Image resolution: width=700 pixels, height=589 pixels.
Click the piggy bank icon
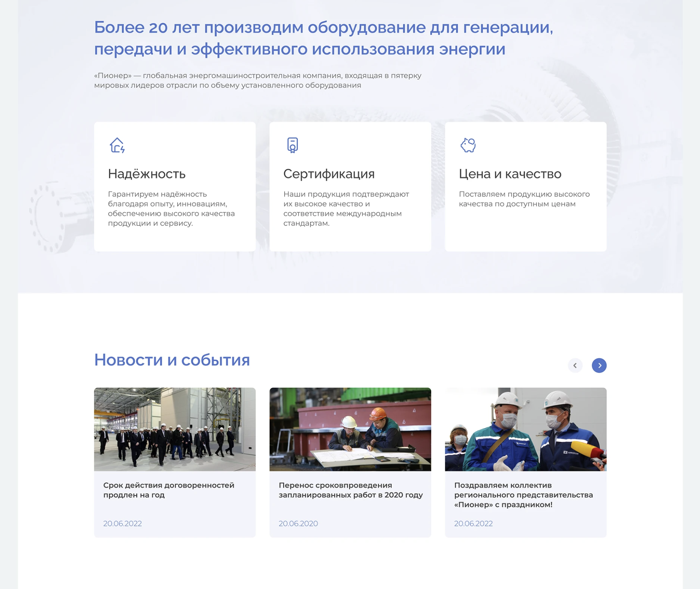(x=468, y=145)
